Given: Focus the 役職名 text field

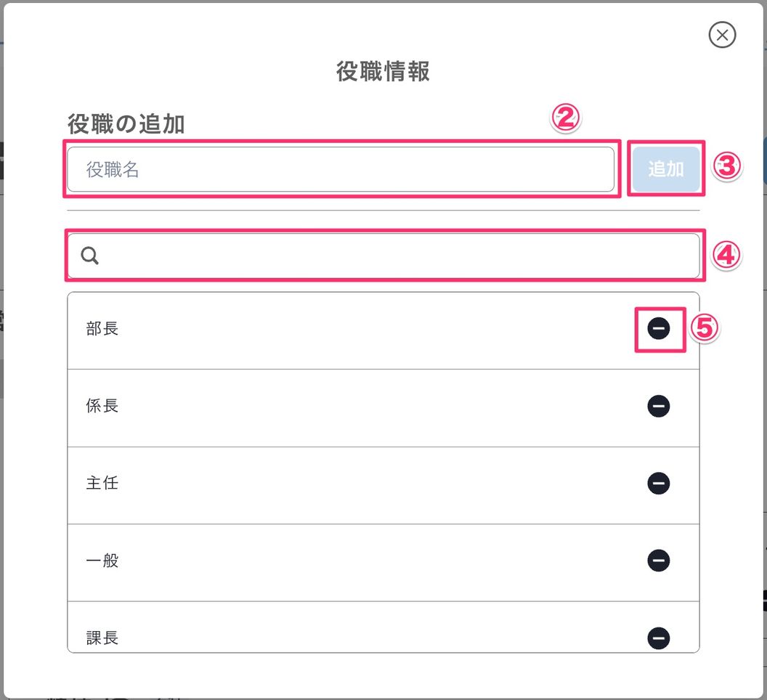Looking at the screenshot, I should tap(341, 169).
